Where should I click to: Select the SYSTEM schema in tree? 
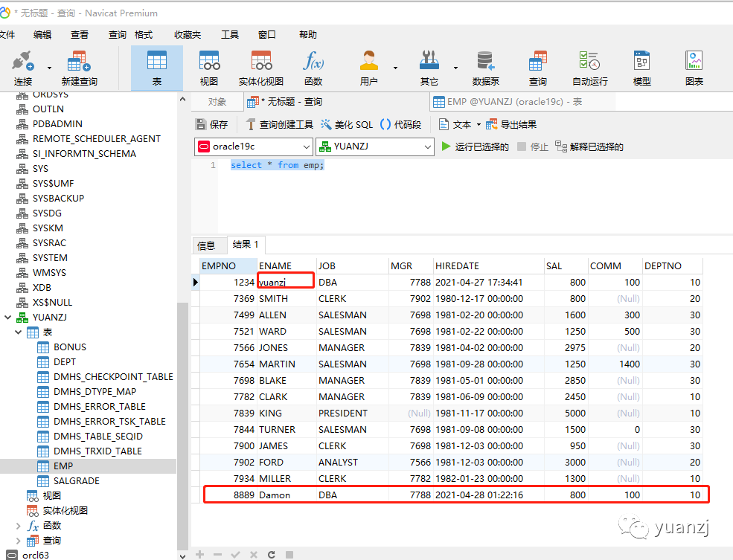(50, 258)
